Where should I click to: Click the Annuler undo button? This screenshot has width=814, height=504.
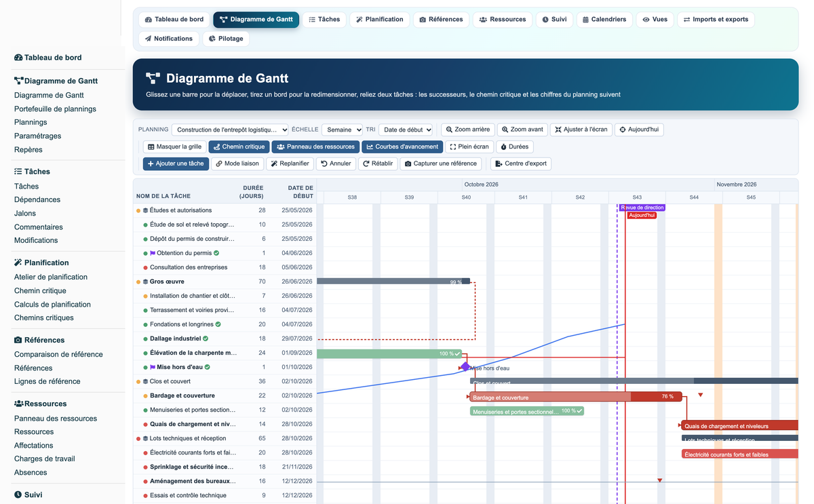pyautogui.click(x=336, y=163)
